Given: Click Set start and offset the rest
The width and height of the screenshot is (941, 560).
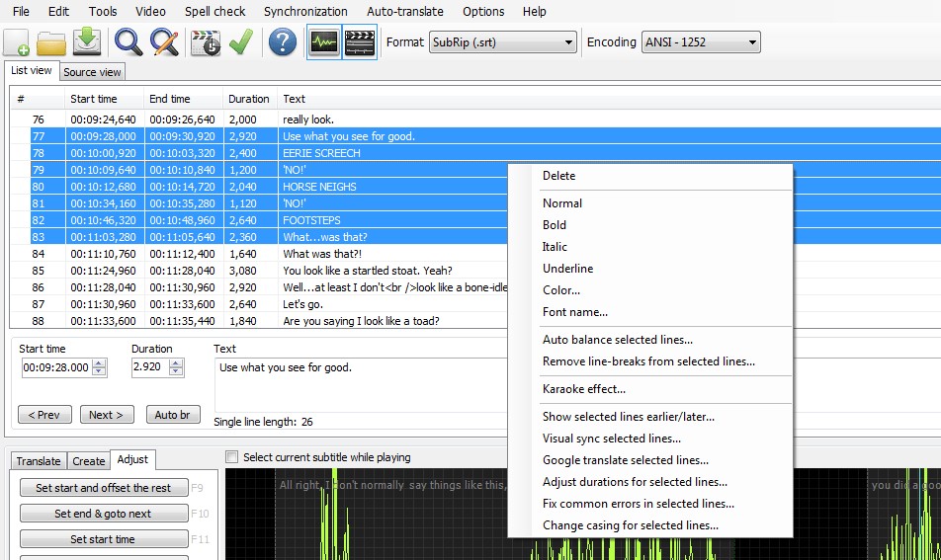Looking at the screenshot, I should (x=103, y=488).
